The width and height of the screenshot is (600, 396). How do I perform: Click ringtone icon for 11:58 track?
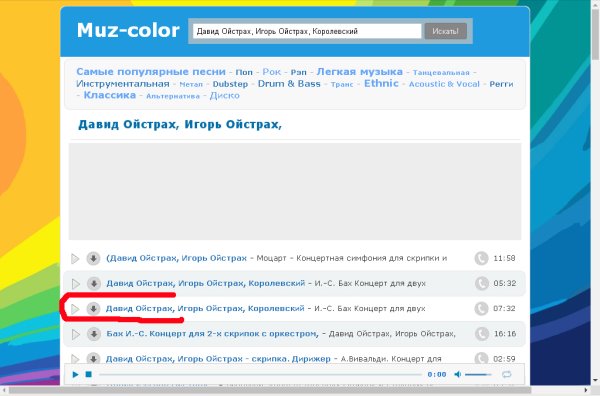tap(481, 258)
